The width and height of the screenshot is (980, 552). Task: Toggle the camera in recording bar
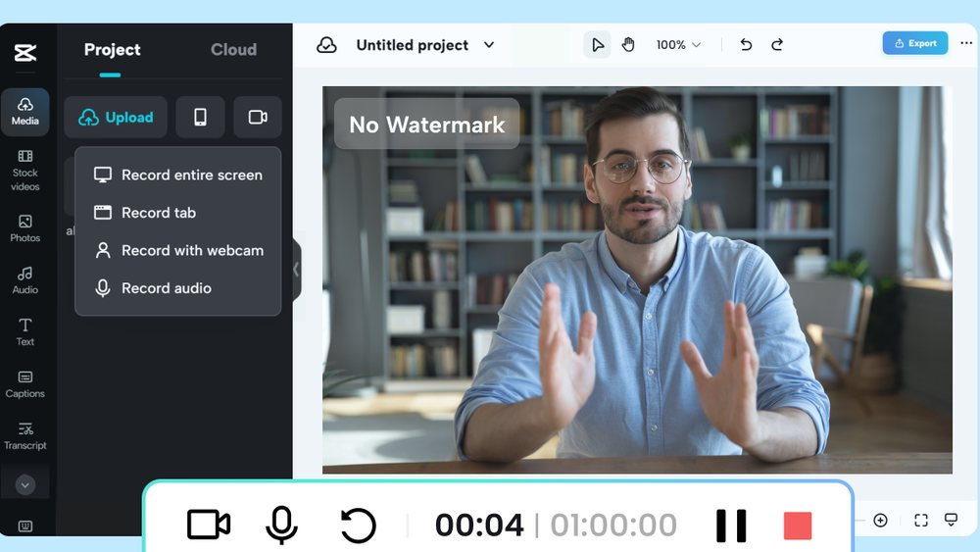pos(208,525)
